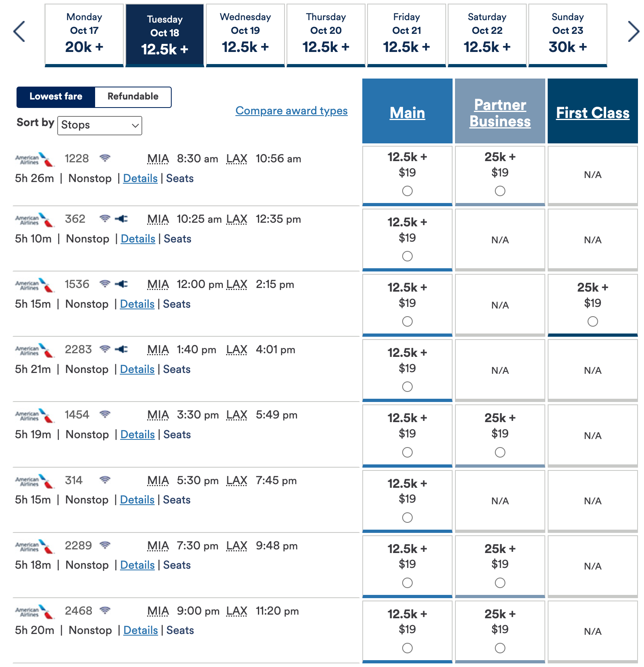644x667 pixels.
Task: Open the Sort by Stops dropdown
Action: (x=100, y=126)
